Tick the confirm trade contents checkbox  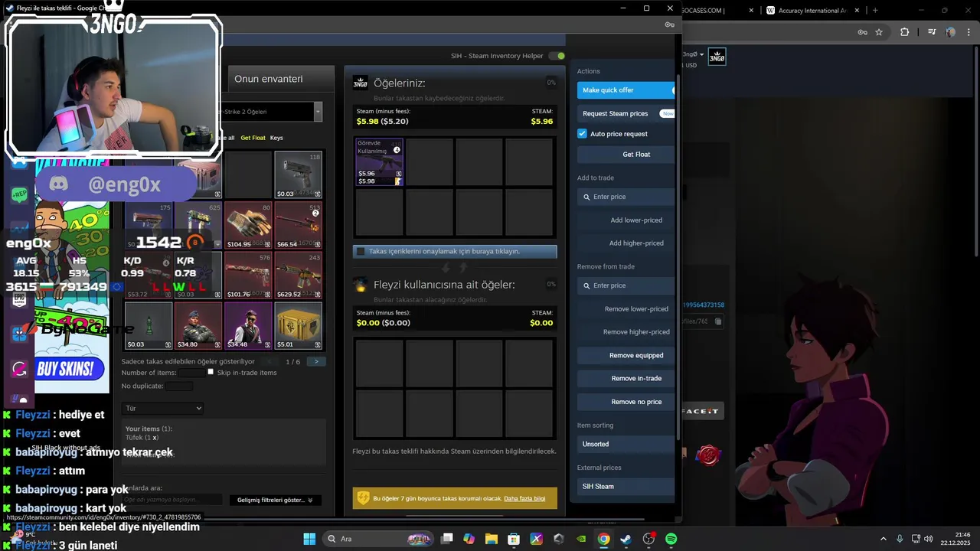coord(361,251)
